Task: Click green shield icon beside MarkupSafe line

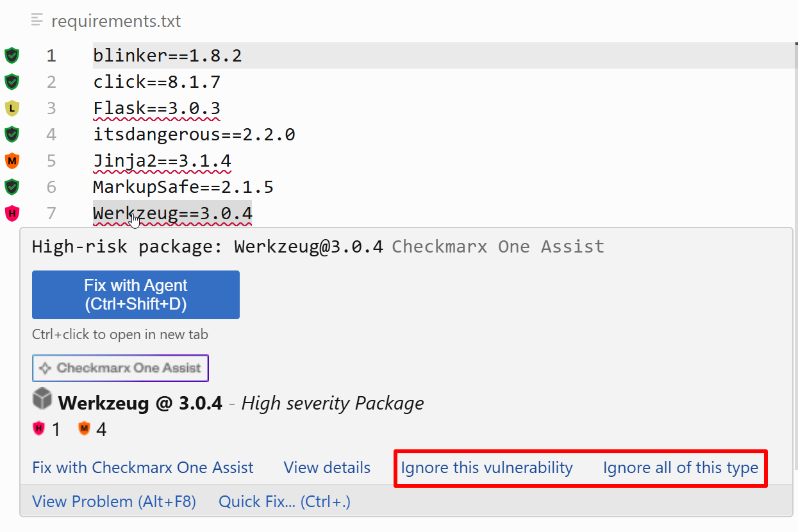Action: pos(12,187)
